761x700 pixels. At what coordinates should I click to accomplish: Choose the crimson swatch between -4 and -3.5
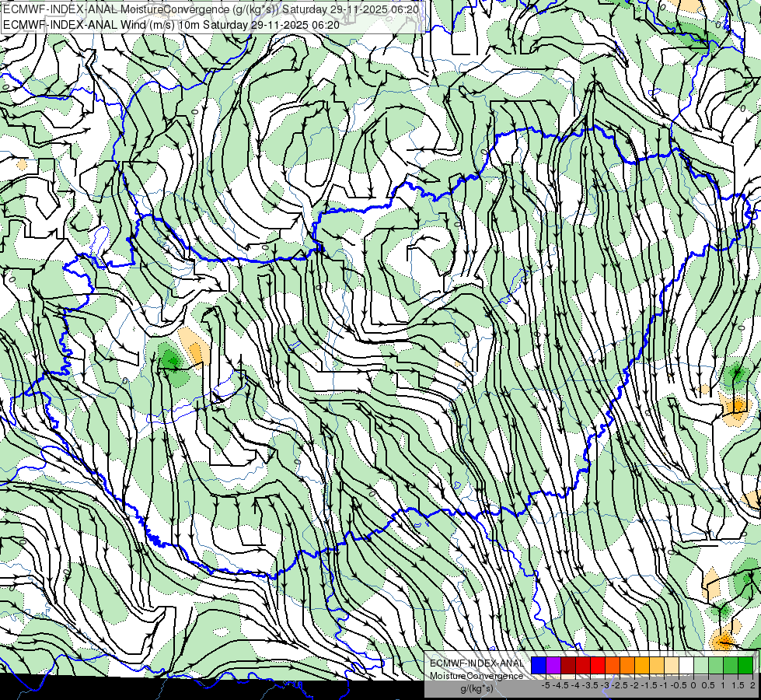tap(583, 665)
